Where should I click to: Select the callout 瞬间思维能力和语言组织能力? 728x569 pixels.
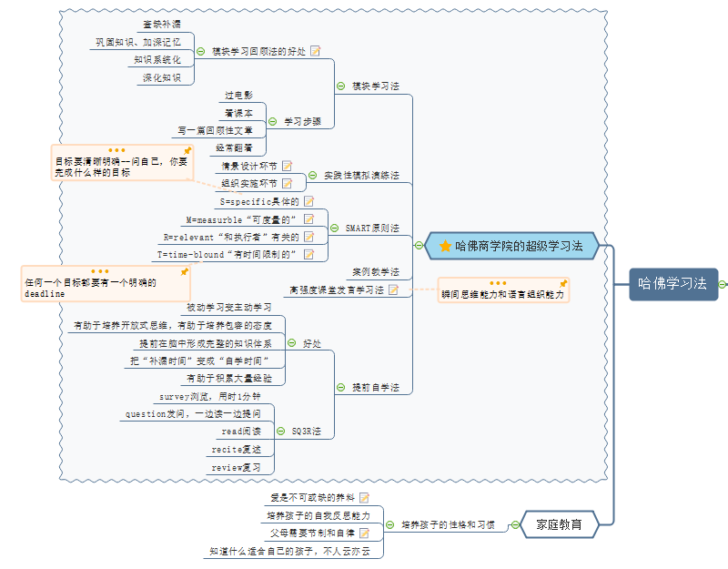tap(503, 290)
